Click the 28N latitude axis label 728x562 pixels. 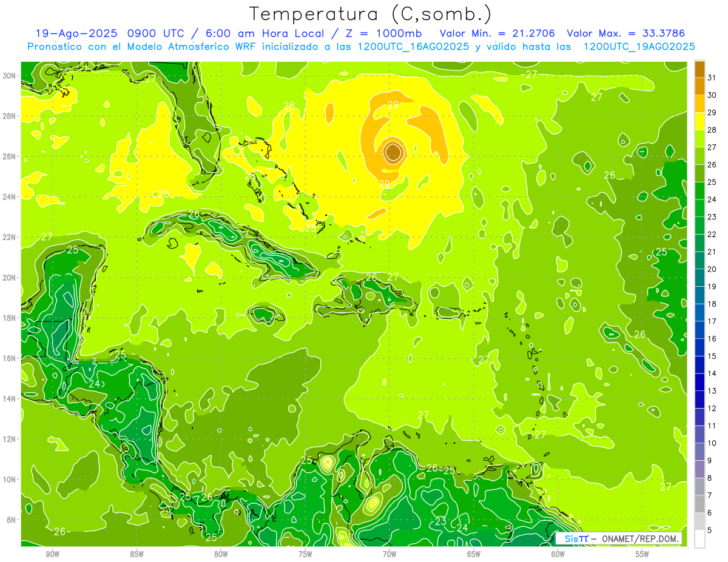10,116
